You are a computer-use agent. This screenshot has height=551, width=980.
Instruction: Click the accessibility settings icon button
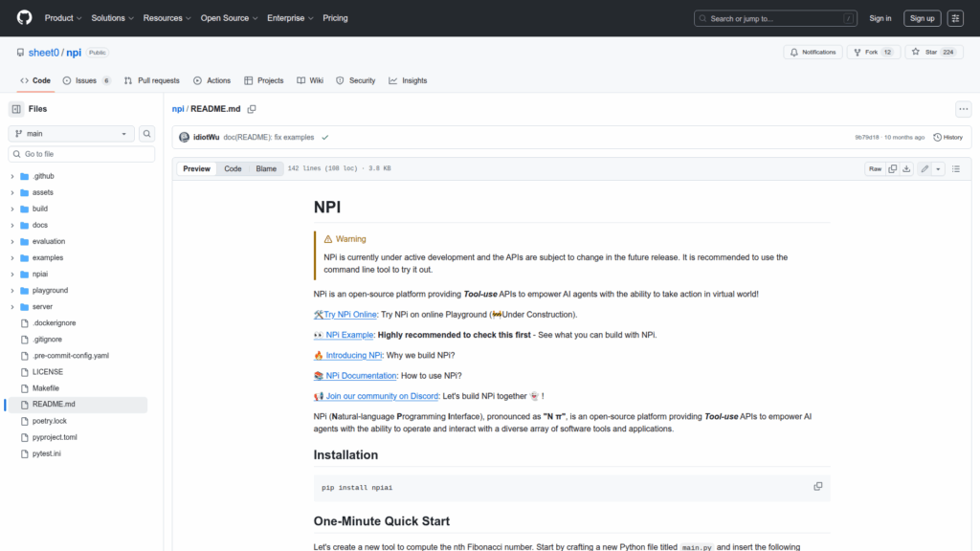tap(955, 18)
